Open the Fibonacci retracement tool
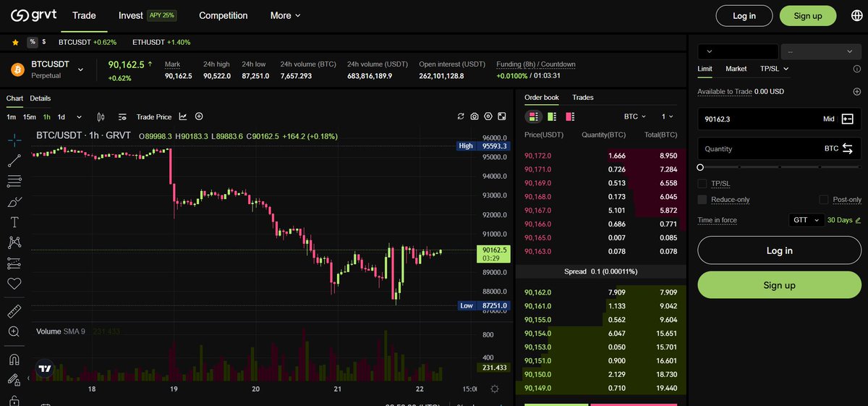The height and width of the screenshot is (406, 868). [x=14, y=181]
